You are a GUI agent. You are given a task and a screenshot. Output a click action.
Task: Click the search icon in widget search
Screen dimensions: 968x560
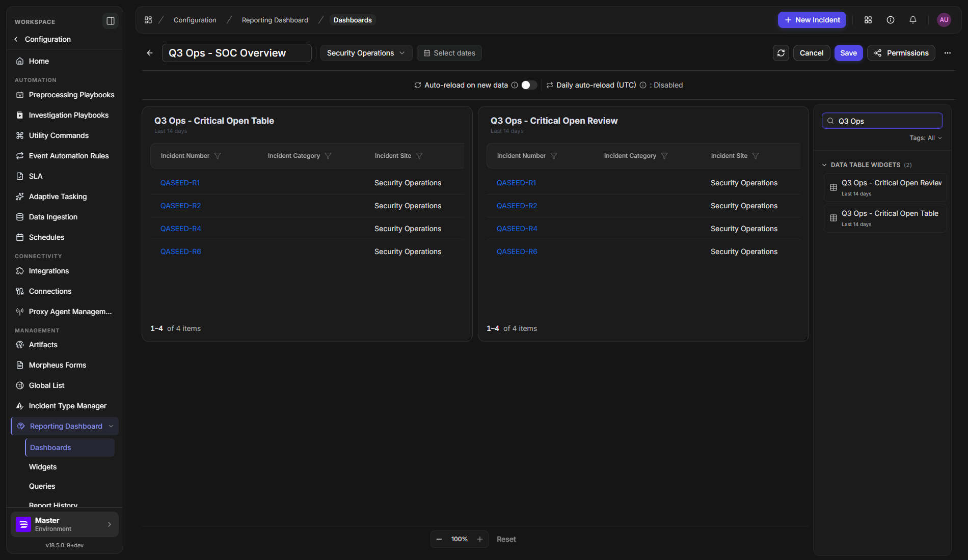[830, 121]
